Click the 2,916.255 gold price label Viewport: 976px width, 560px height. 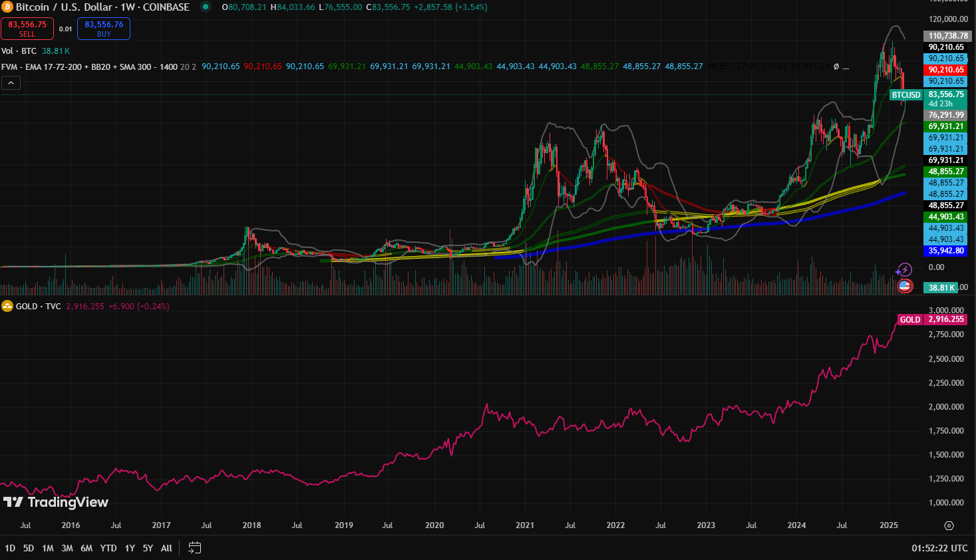click(945, 319)
